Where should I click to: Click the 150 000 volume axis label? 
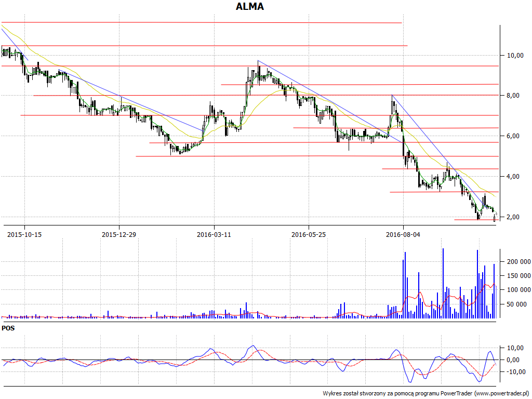pyautogui.click(x=519, y=276)
